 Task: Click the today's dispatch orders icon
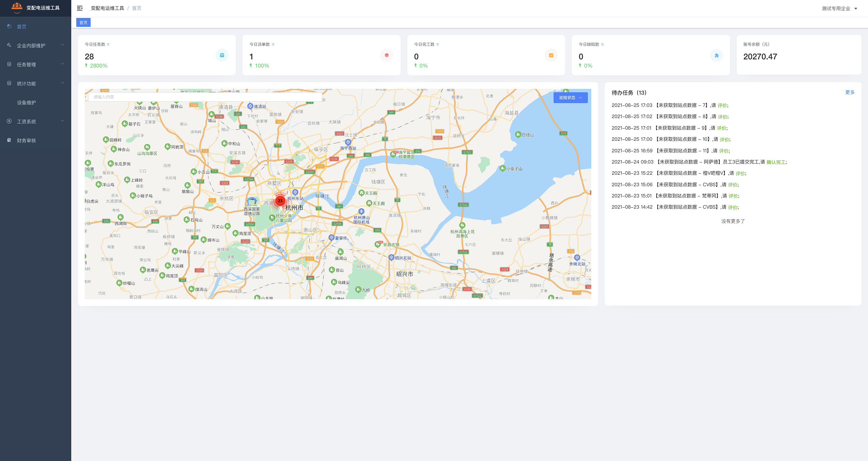coord(386,55)
